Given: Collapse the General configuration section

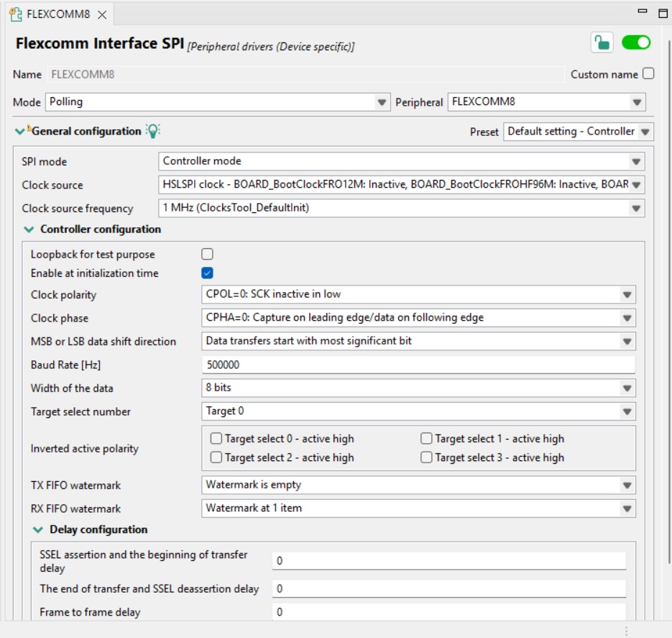Looking at the screenshot, I should pyautogui.click(x=19, y=132).
